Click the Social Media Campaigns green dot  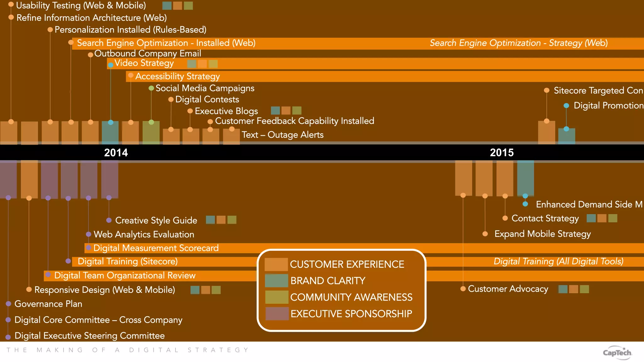(151, 88)
